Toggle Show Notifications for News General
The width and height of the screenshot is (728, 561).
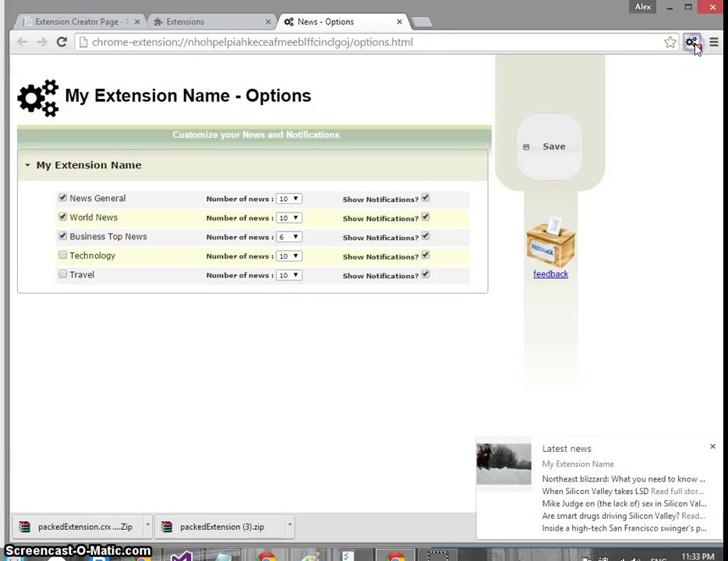tap(426, 198)
